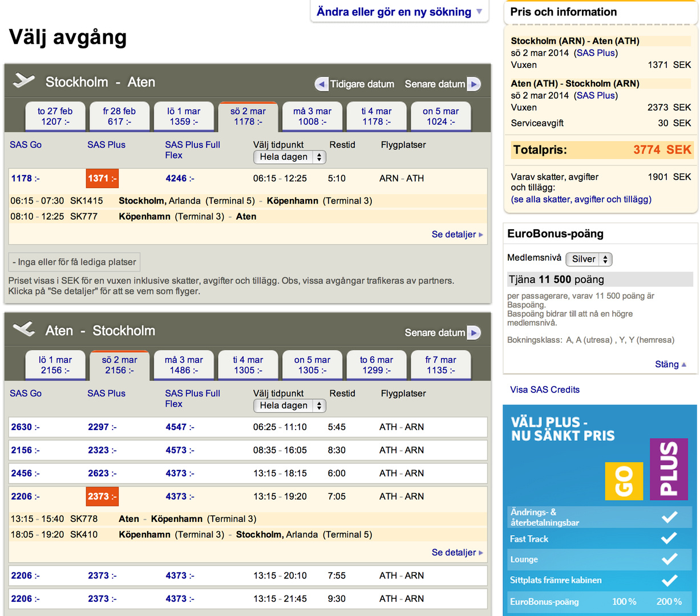This screenshot has width=700, height=616.
Task: Choose 4547 SAS Plus Full Flex return fare
Action: [x=180, y=427]
